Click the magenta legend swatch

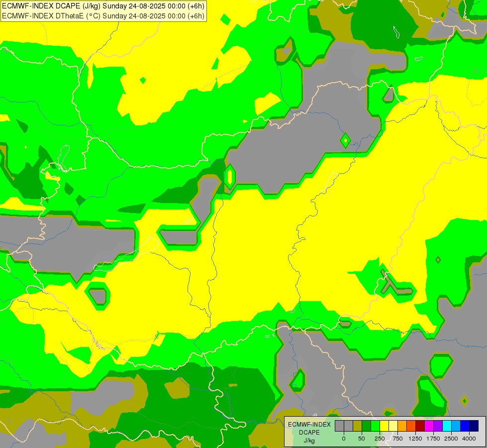(429, 426)
